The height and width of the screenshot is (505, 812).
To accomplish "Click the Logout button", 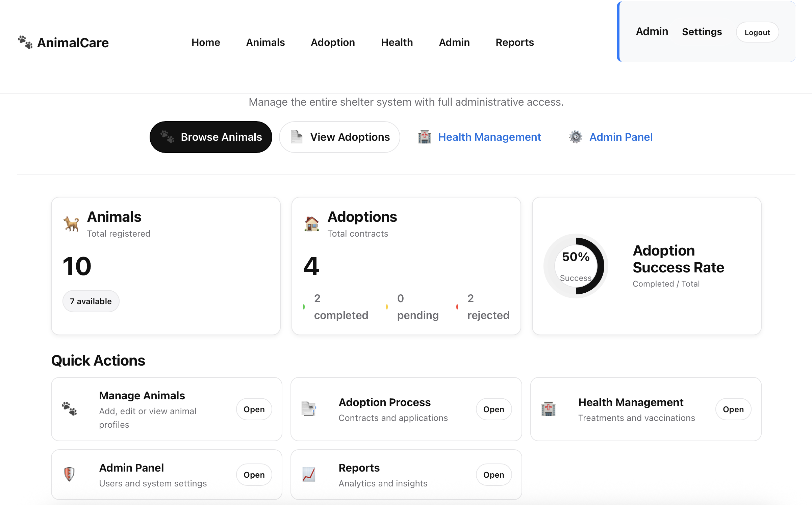I will pos(757,32).
